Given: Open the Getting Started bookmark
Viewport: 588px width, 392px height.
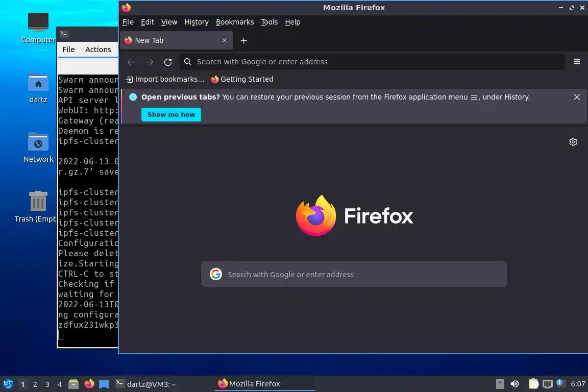Looking at the screenshot, I should click(242, 79).
